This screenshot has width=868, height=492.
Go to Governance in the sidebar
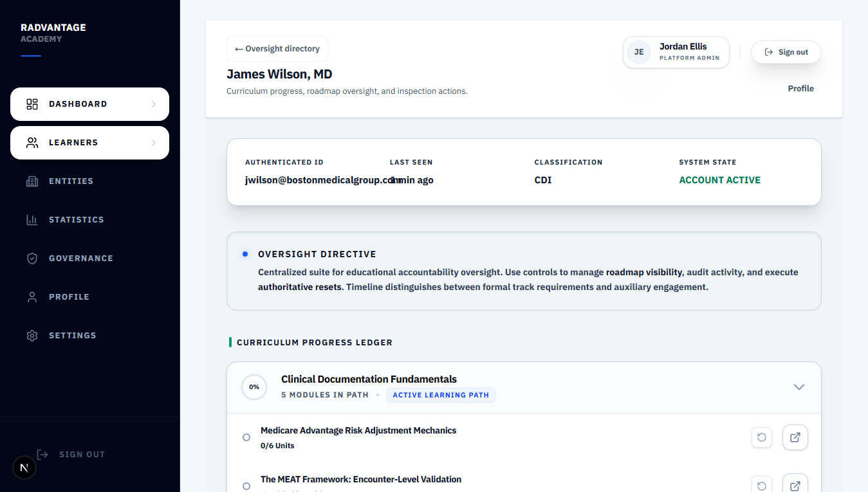point(89,259)
